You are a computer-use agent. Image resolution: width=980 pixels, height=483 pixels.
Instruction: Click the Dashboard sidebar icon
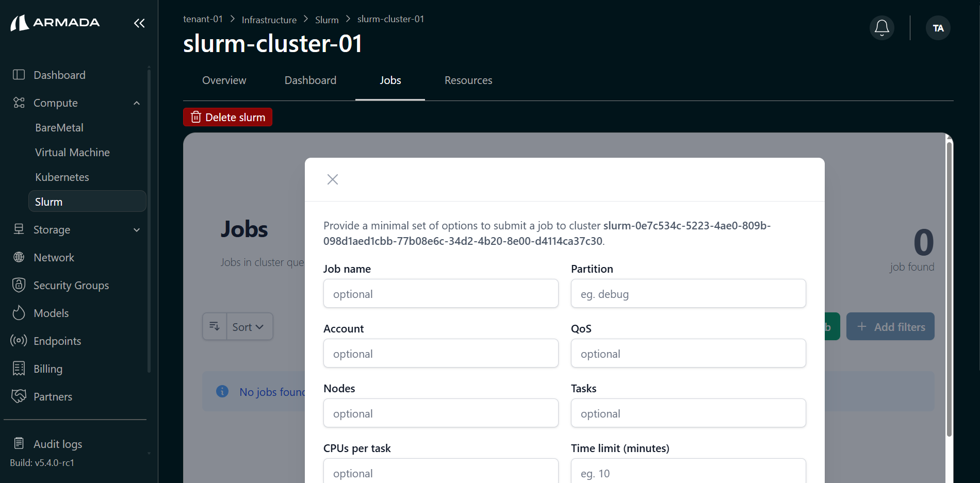coord(19,75)
